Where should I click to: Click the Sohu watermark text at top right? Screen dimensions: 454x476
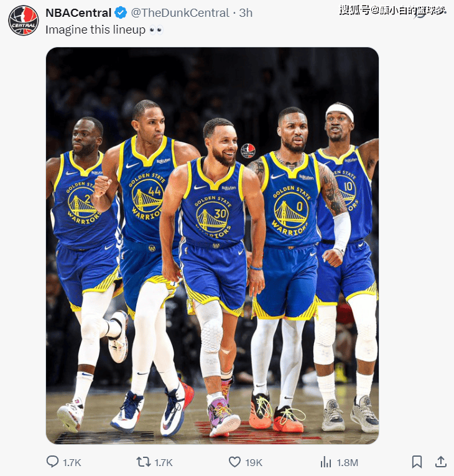[392, 11]
